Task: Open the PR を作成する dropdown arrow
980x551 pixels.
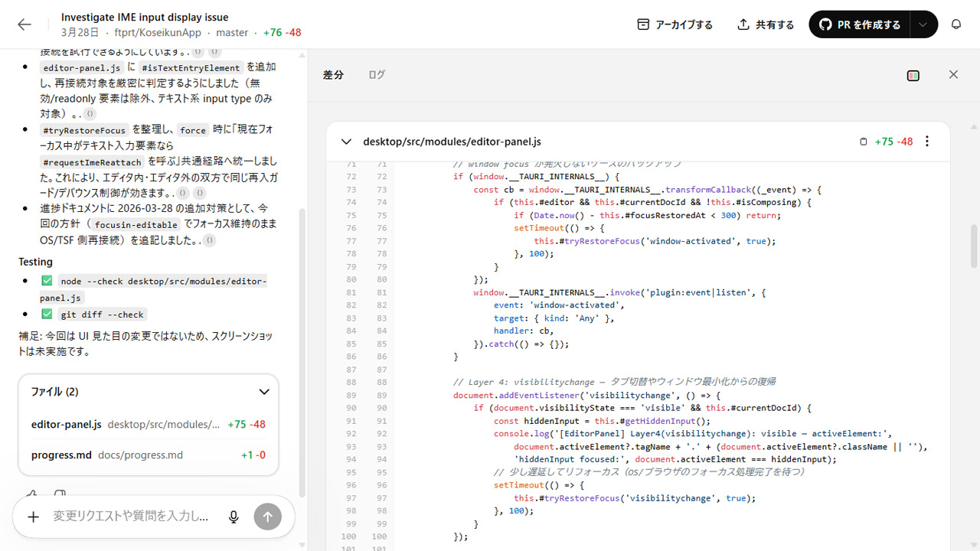Action: (923, 24)
